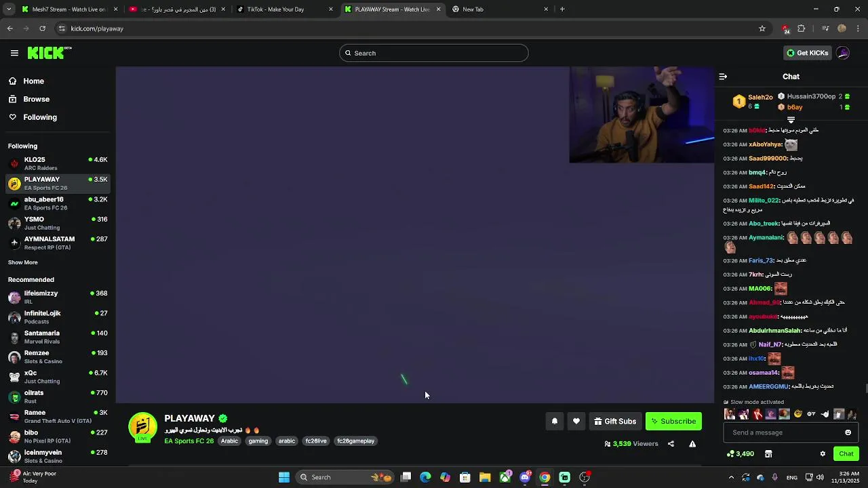Open the emoji picker in chat
Viewport: 868px width, 488px height.
point(848,432)
